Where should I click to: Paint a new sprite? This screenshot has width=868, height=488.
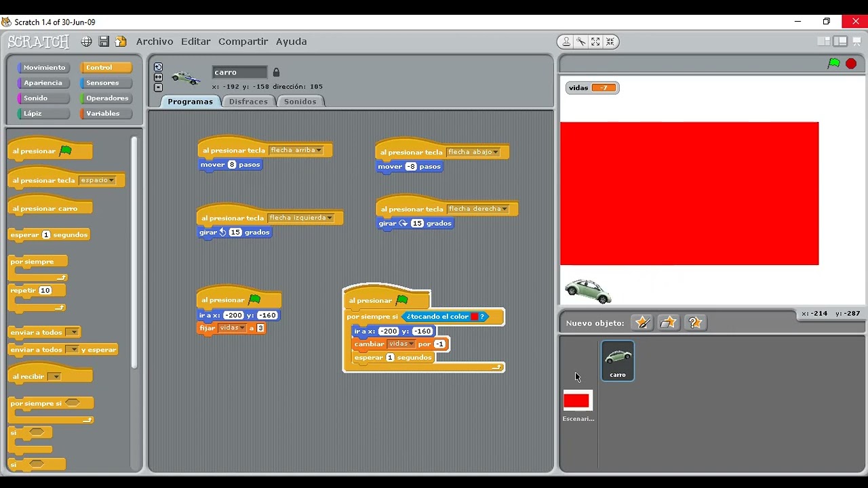[x=642, y=323]
